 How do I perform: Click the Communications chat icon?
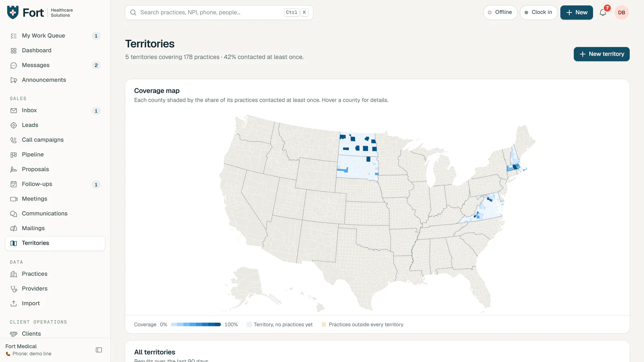[x=14, y=214]
